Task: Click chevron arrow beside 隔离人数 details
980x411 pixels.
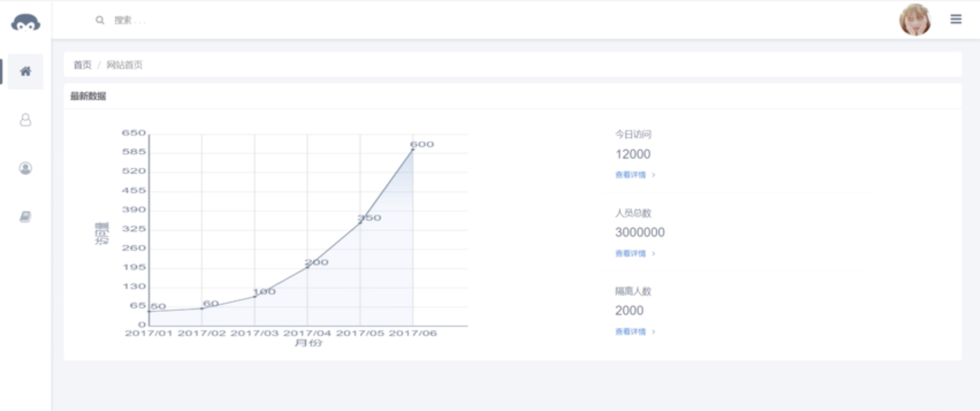Action: click(x=653, y=332)
